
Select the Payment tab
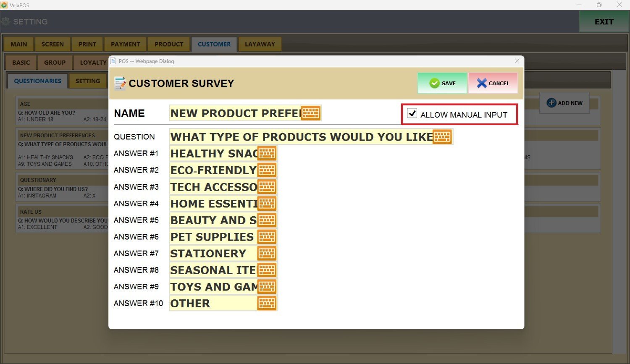pyautogui.click(x=125, y=44)
